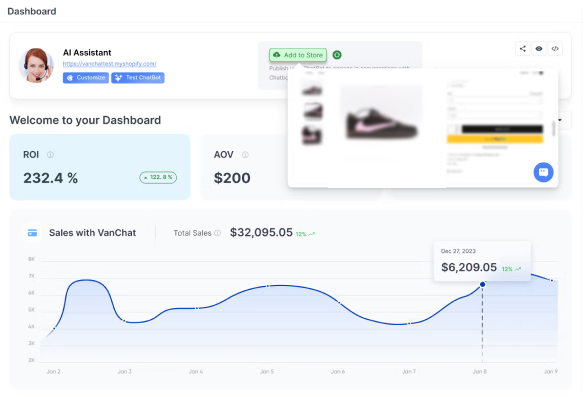Click the Add to Store button
Screen dimensions: 584x397
coord(298,55)
